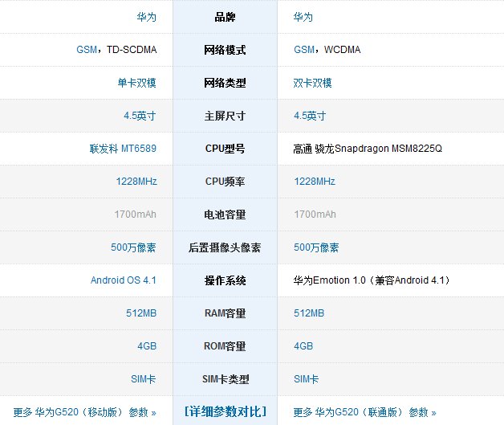Click 华为 brand link in the 移动版 column
This screenshot has width=504, height=425.
(147, 17)
